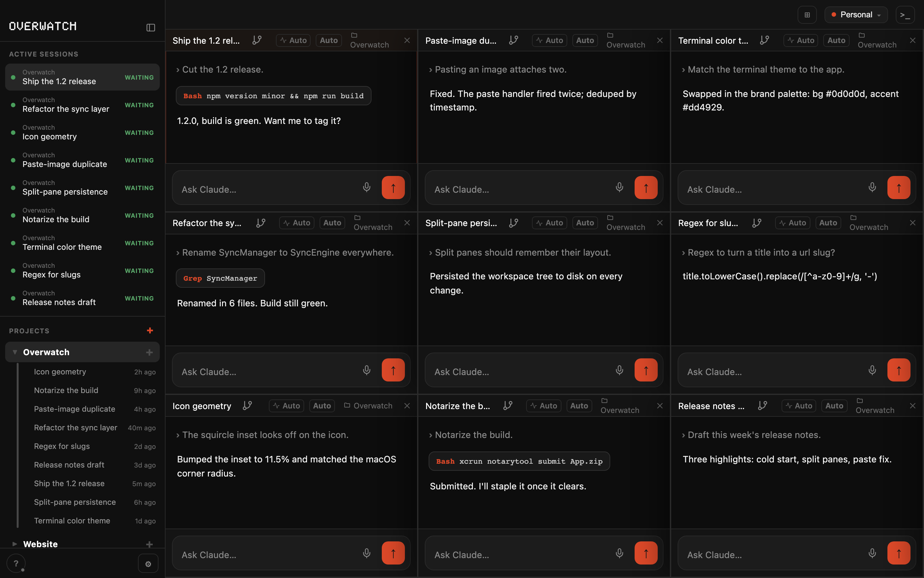
Task: Click microphone in Release notes pane
Action: click(x=872, y=553)
